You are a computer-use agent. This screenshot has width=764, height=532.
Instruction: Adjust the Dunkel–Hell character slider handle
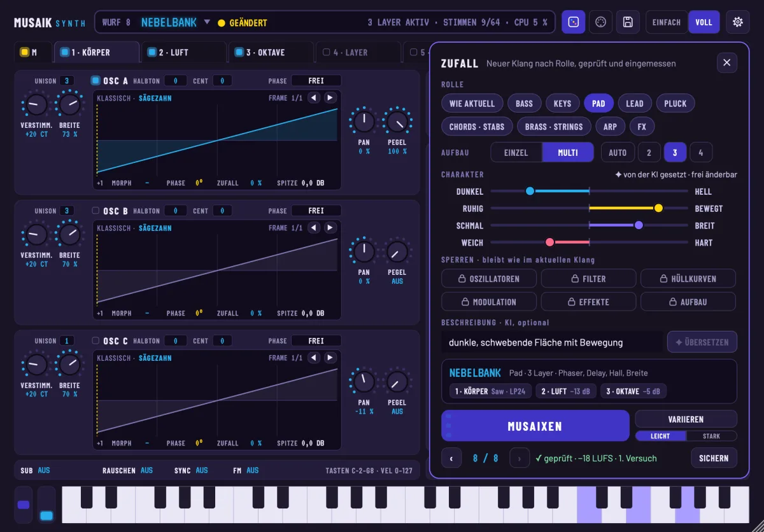[530, 191]
